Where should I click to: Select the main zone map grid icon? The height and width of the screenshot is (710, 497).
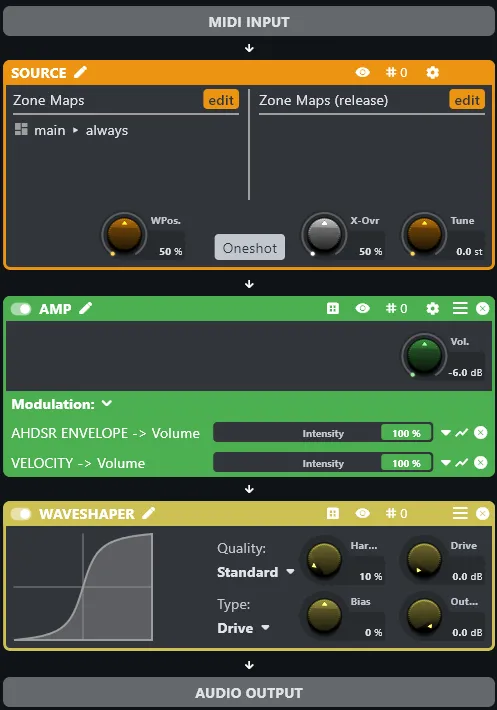point(21,130)
